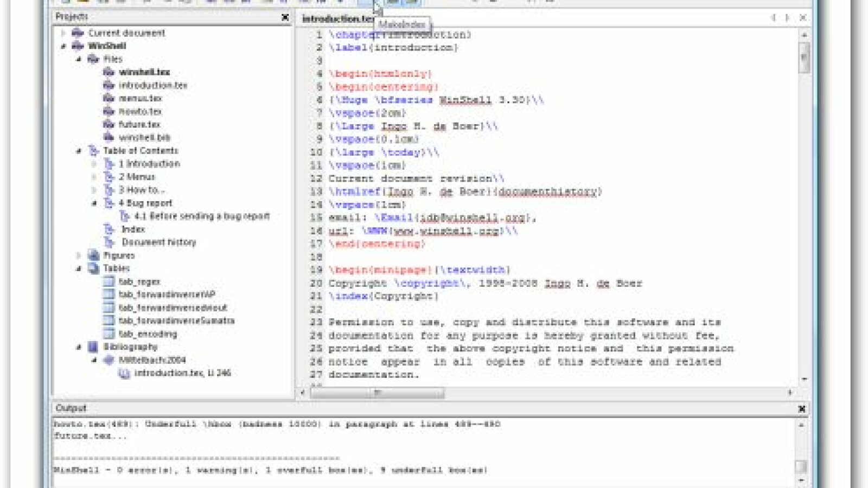
Task: Click the Output panel scroll down arrow
Action: [x=801, y=480]
